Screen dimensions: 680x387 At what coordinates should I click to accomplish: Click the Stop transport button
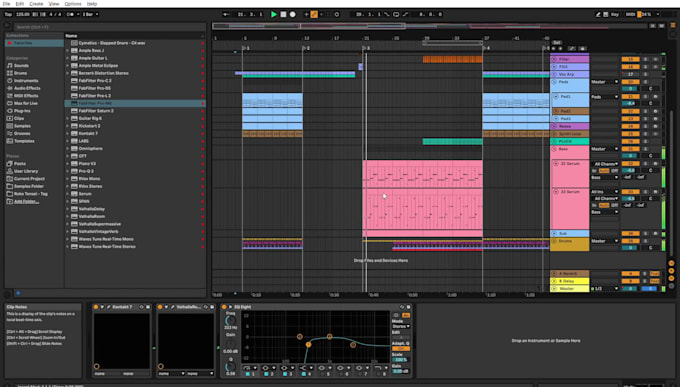tap(283, 14)
